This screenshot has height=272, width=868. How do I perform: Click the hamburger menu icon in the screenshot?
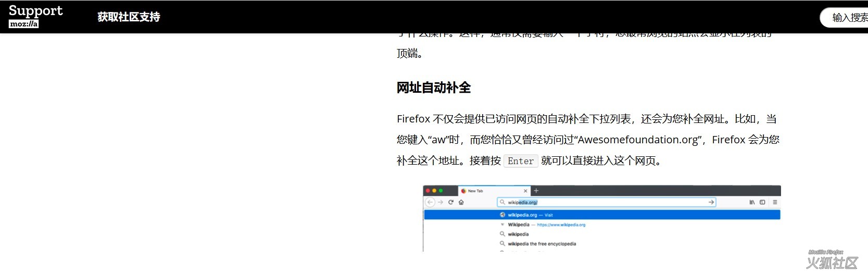click(x=775, y=202)
